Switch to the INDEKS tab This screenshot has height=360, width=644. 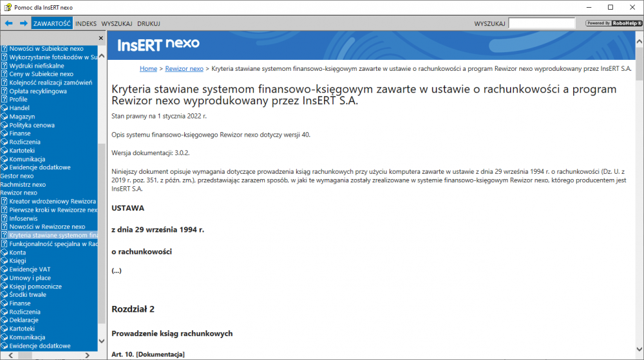tap(86, 23)
